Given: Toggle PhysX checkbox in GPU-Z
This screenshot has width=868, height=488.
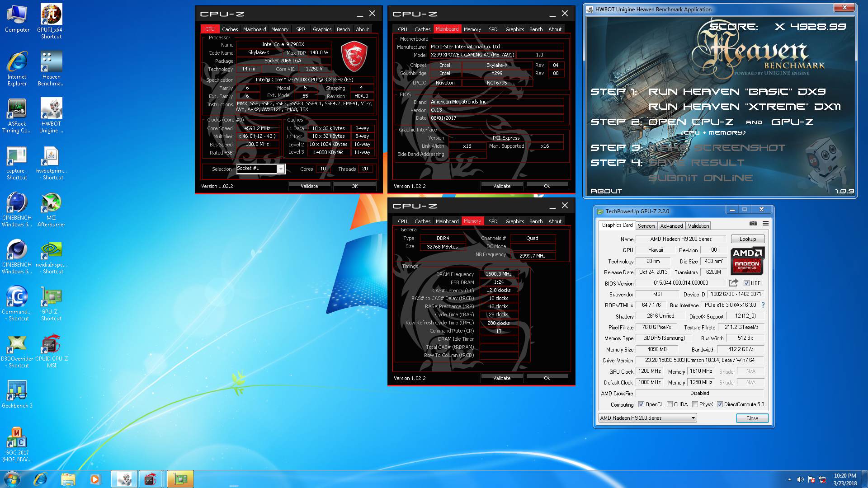Looking at the screenshot, I should click(695, 404).
